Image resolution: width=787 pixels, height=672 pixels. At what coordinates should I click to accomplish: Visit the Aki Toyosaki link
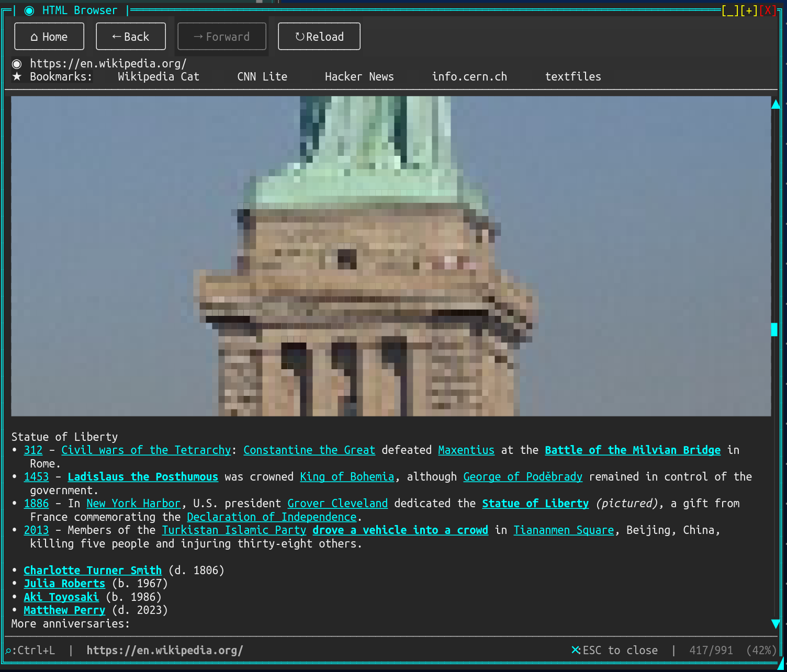click(61, 597)
